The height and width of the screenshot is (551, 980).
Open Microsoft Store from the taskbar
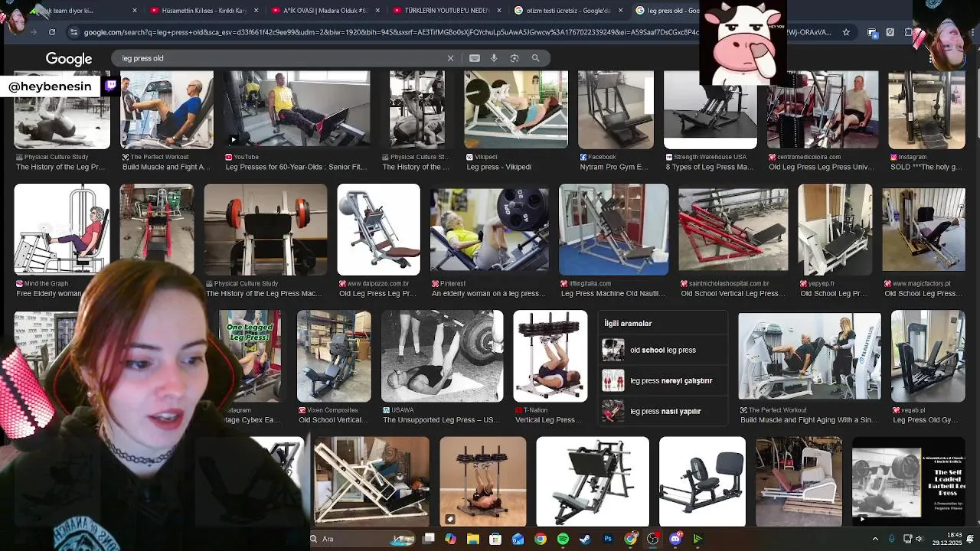click(x=495, y=539)
